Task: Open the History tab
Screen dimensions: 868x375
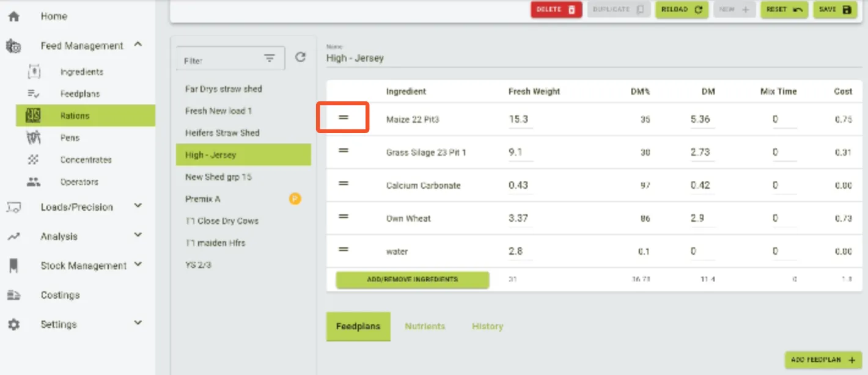Action: pyautogui.click(x=487, y=326)
